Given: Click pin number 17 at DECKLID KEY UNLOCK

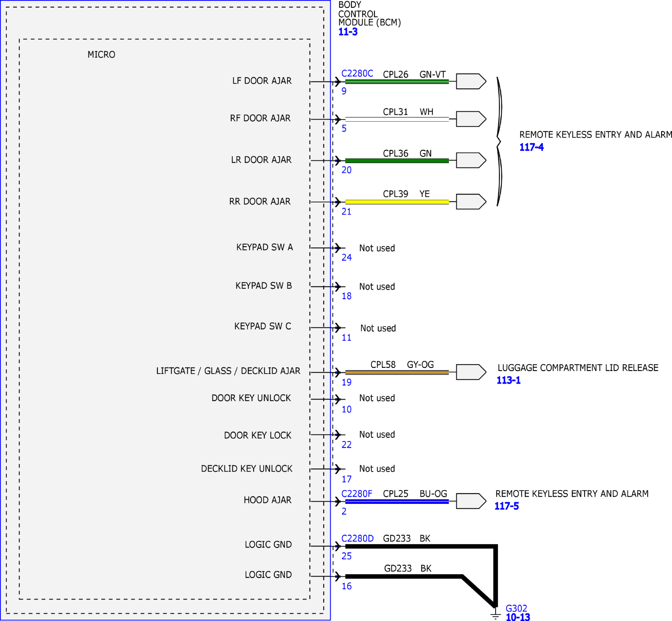Looking at the screenshot, I should [x=346, y=479].
